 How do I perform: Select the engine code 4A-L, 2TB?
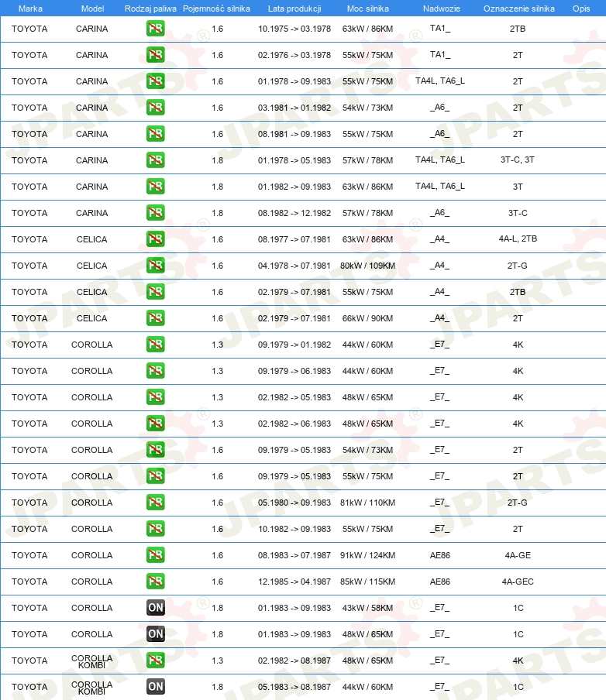(x=518, y=238)
